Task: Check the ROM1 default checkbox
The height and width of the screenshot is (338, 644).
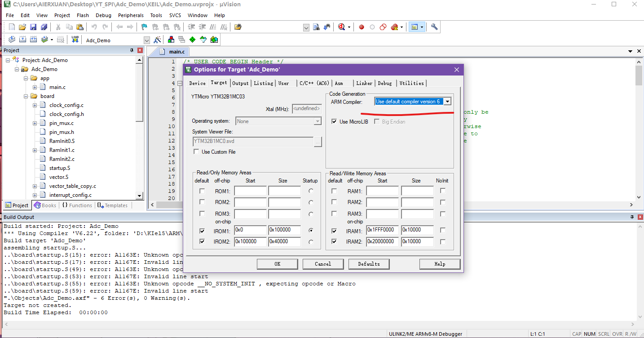Action: pyautogui.click(x=202, y=191)
